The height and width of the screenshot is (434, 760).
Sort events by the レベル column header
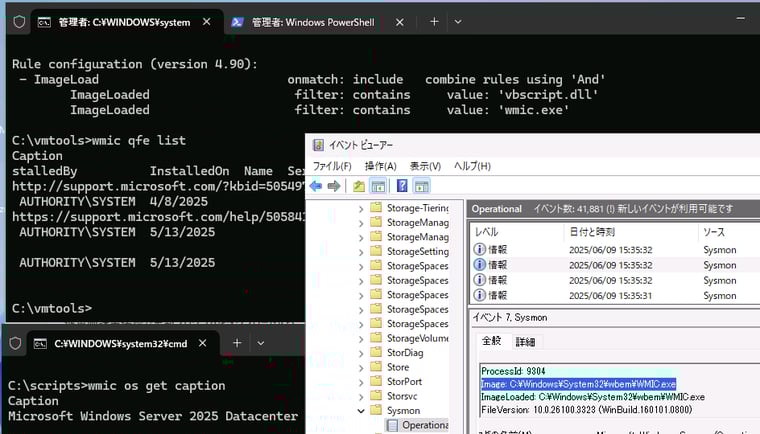516,232
